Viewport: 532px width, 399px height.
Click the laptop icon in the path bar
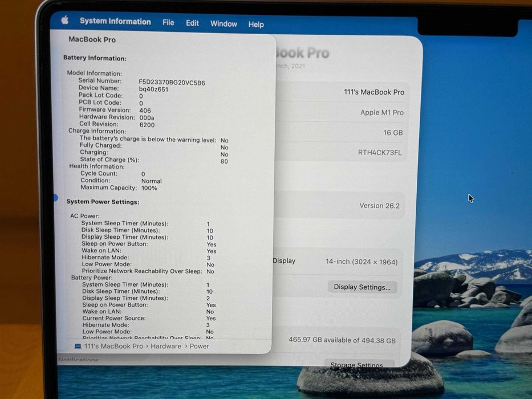(x=78, y=346)
